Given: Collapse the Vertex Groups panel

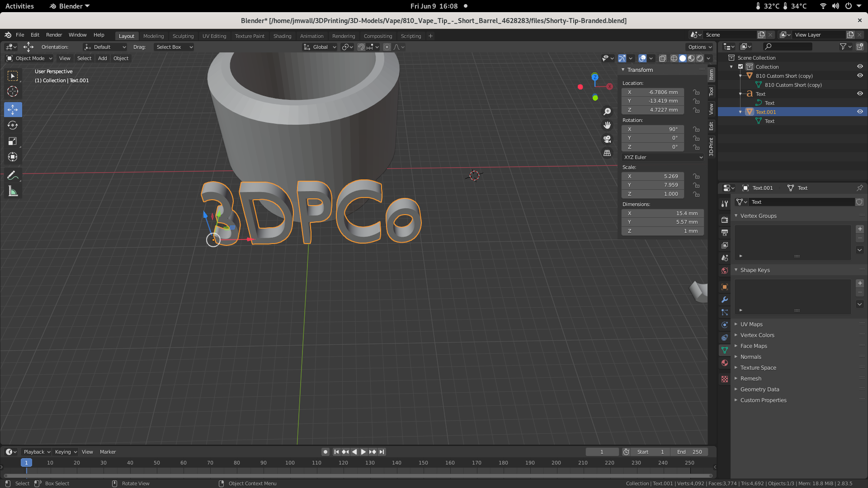Looking at the screenshot, I should 758,216.
